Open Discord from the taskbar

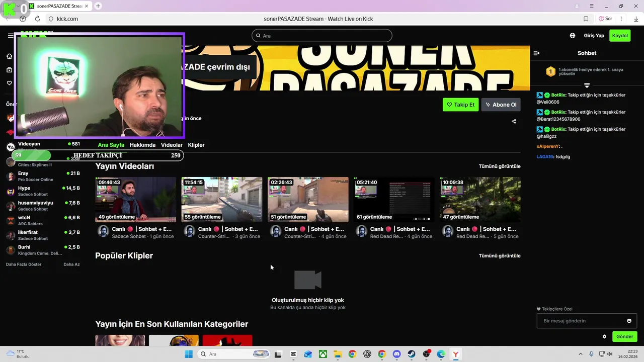pyautogui.click(x=396, y=354)
